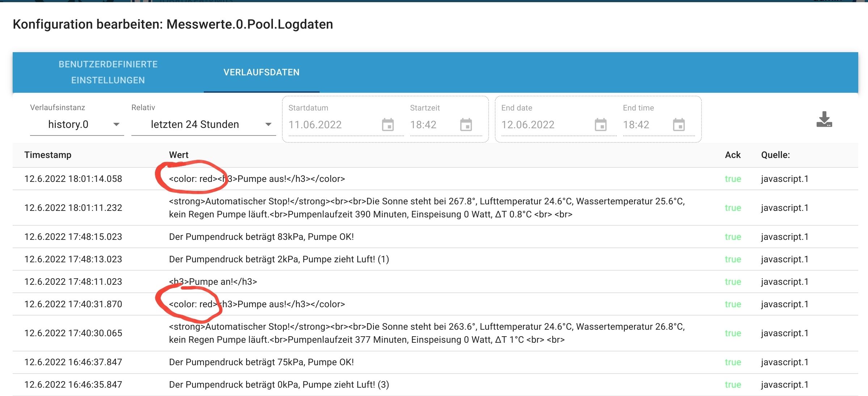
Task: Select the Verlaufsdaten tab
Action: 261,72
